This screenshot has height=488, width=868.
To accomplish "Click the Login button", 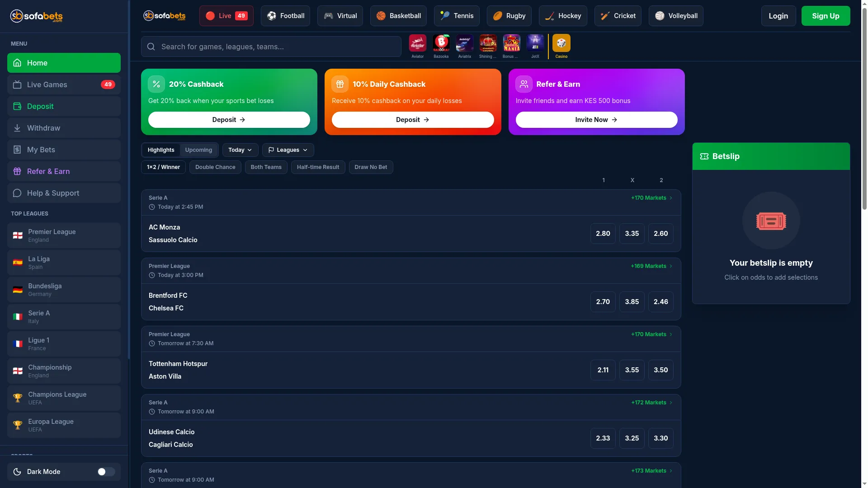I will coord(778,16).
